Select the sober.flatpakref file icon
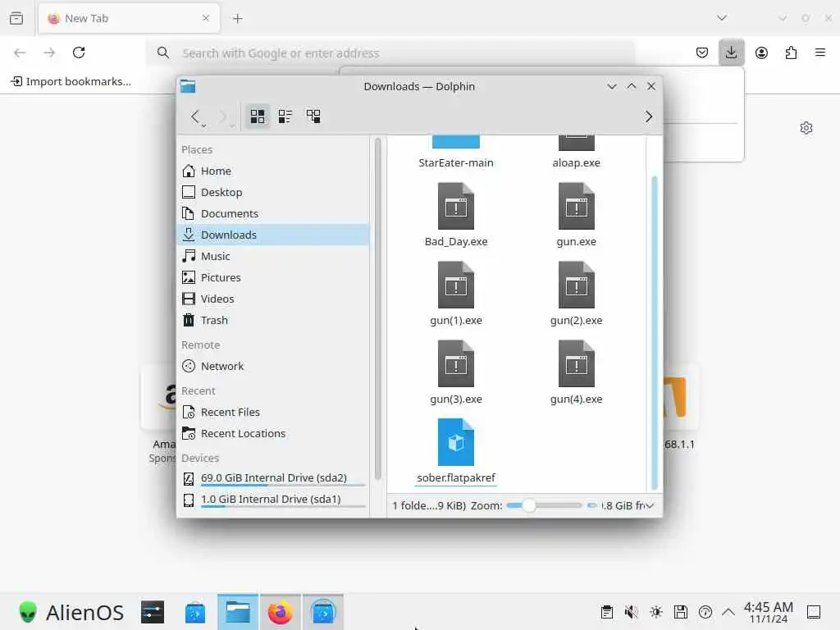This screenshot has width=840, height=630. (456, 442)
